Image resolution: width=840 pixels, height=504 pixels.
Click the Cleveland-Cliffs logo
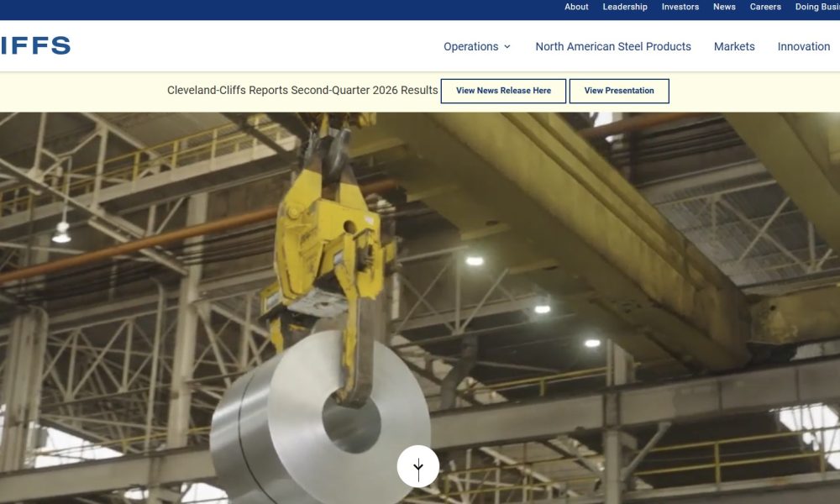tap(35, 45)
